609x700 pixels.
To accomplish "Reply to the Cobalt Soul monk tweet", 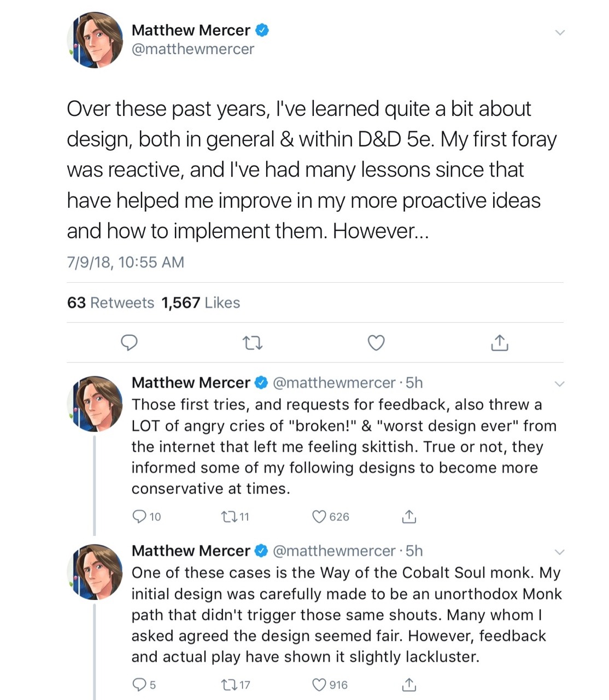I will [140, 684].
